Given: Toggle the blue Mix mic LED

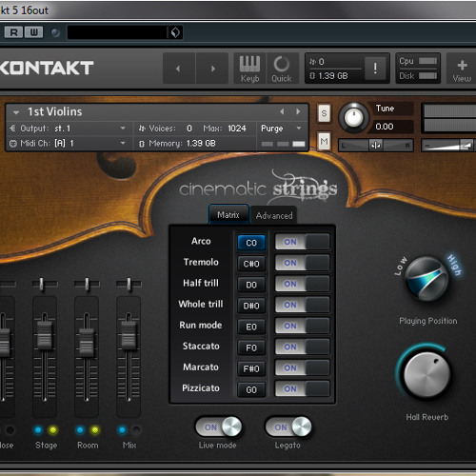Looking at the screenshot, I should 122,430.
